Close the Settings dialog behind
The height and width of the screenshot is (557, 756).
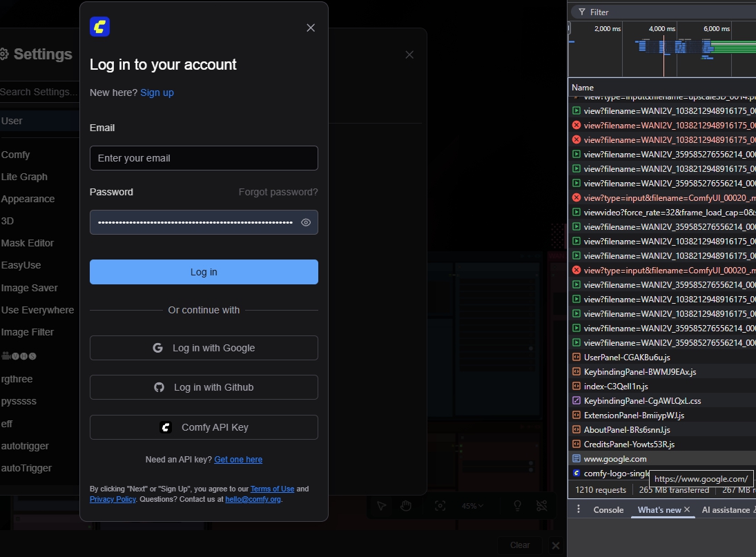[409, 55]
